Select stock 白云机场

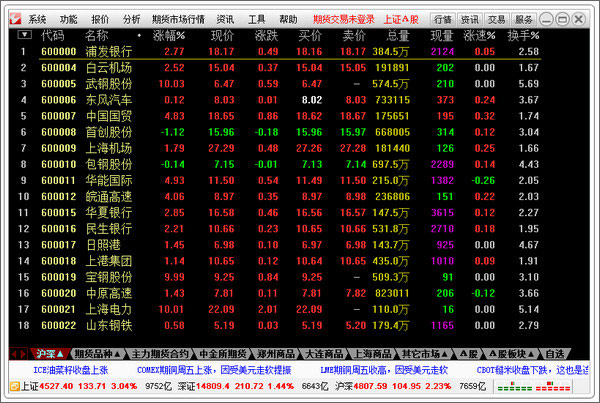click(x=109, y=68)
